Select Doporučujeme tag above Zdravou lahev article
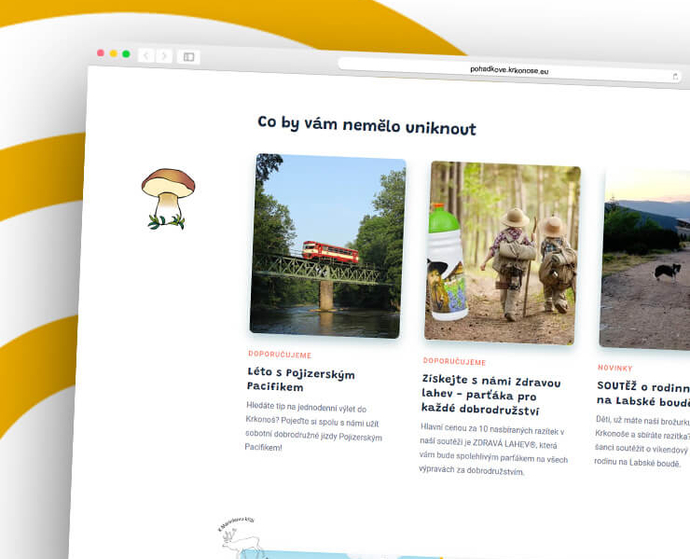690x559 pixels. (454, 361)
